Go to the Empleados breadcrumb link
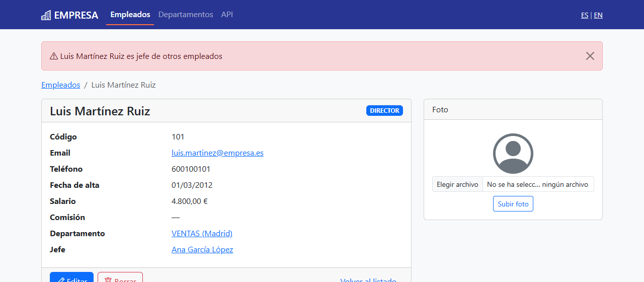This screenshot has width=644, height=282. (x=61, y=85)
